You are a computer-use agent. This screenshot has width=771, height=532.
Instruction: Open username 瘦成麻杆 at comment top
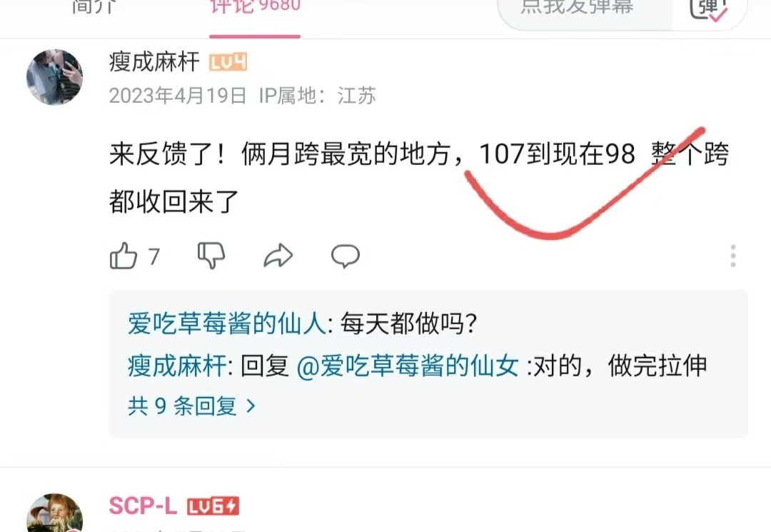click(x=154, y=62)
